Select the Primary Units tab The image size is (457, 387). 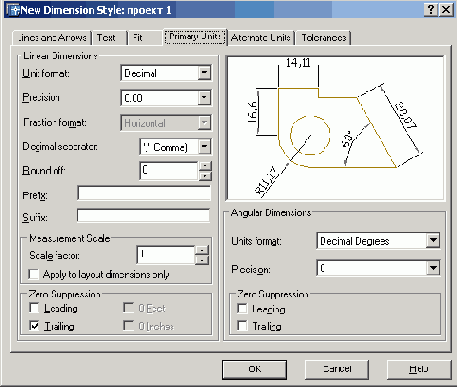pyautogui.click(x=195, y=36)
